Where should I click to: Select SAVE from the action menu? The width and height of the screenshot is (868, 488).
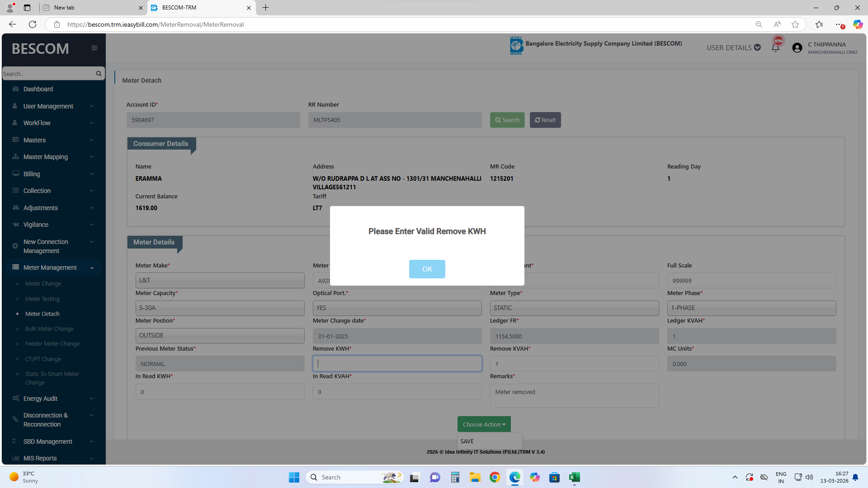pos(467,441)
